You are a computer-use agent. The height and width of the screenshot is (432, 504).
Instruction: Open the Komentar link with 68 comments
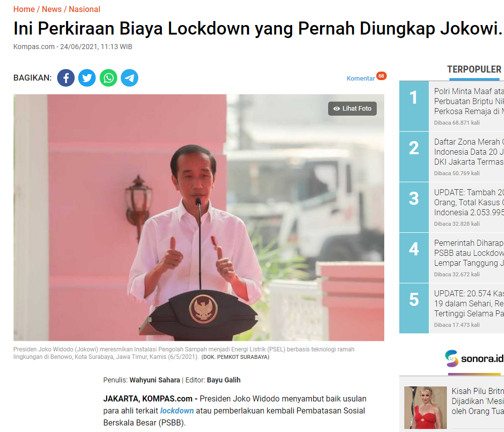tap(361, 79)
